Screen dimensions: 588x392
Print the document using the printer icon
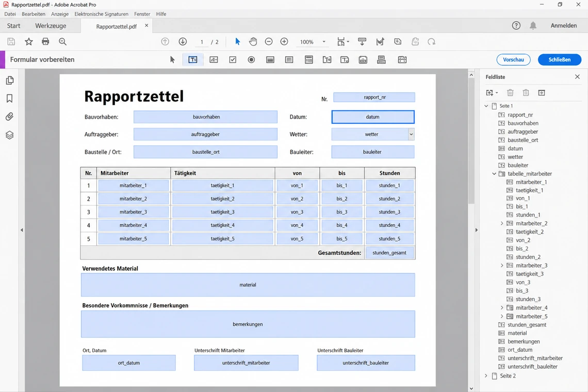coord(45,42)
